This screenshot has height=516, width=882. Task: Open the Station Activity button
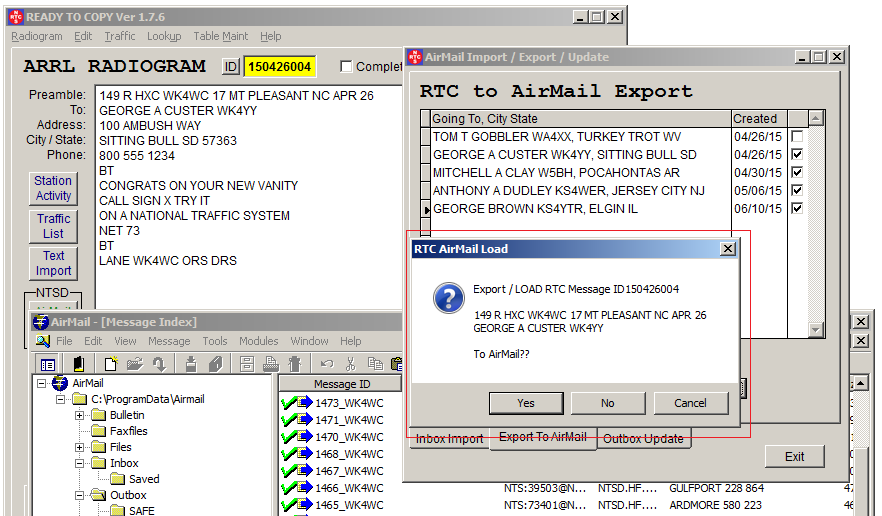[x=53, y=189]
